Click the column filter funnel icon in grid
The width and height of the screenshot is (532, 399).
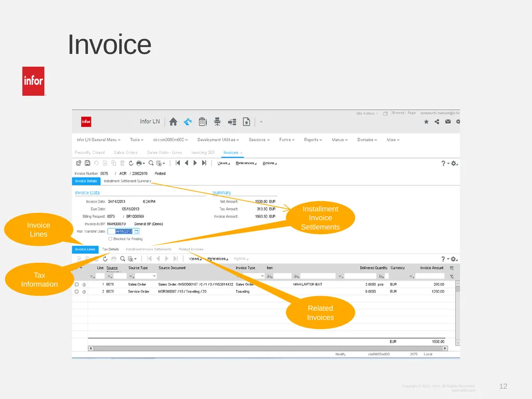(x=451, y=276)
